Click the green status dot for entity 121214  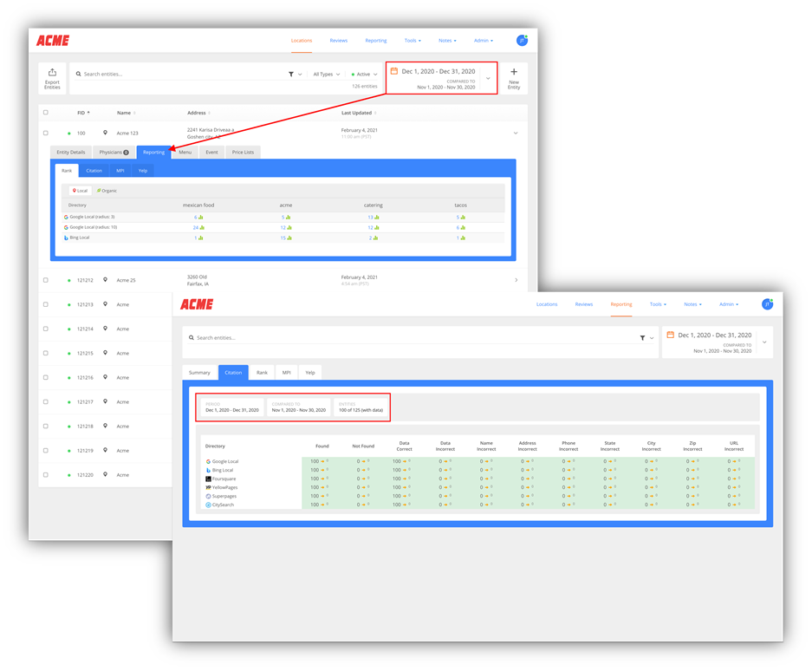coord(68,329)
